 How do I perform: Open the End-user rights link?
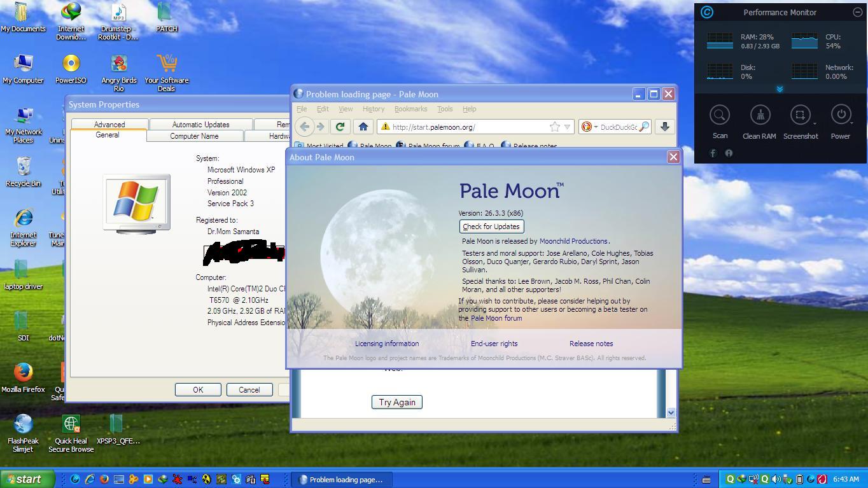coord(494,344)
